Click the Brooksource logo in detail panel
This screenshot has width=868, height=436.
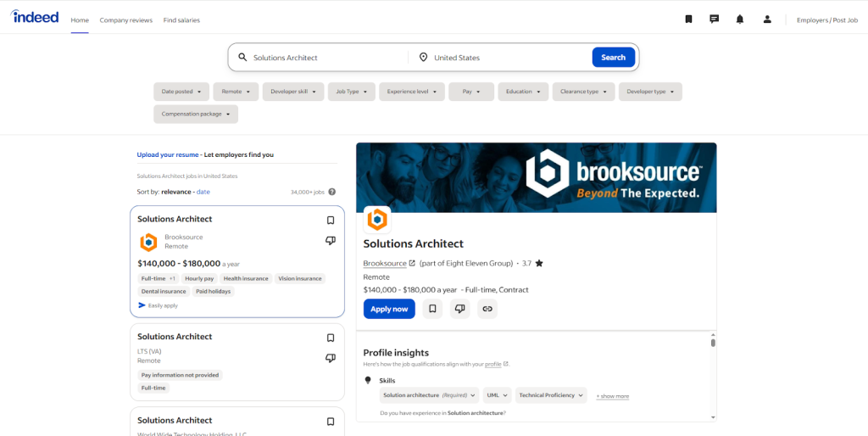tap(377, 220)
